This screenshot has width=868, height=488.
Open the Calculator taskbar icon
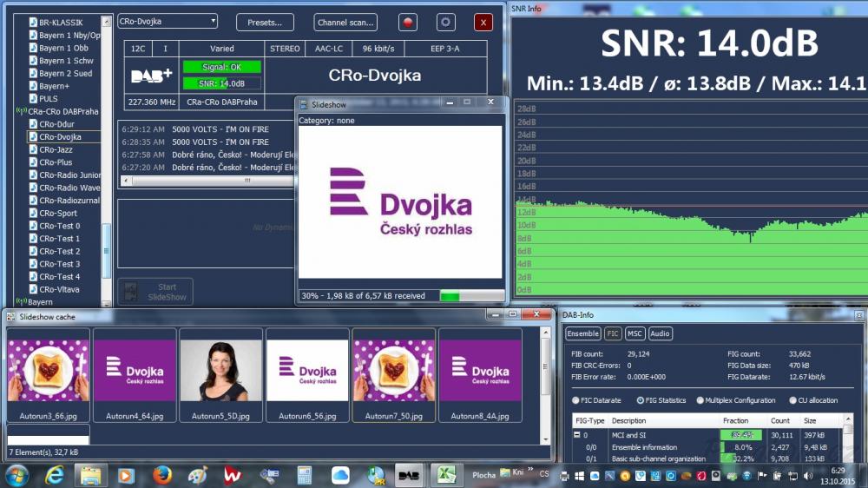(305, 475)
